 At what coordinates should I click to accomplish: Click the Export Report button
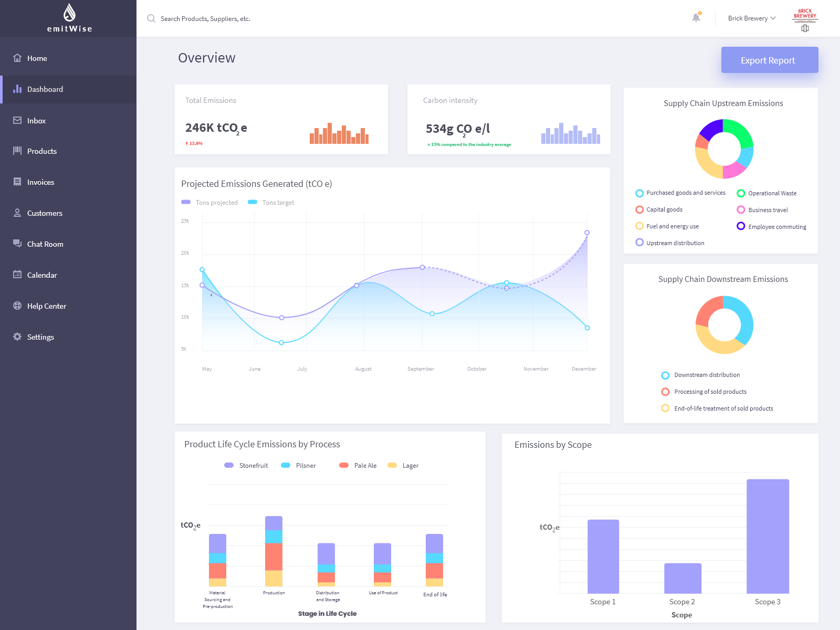pyautogui.click(x=769, y=60)
